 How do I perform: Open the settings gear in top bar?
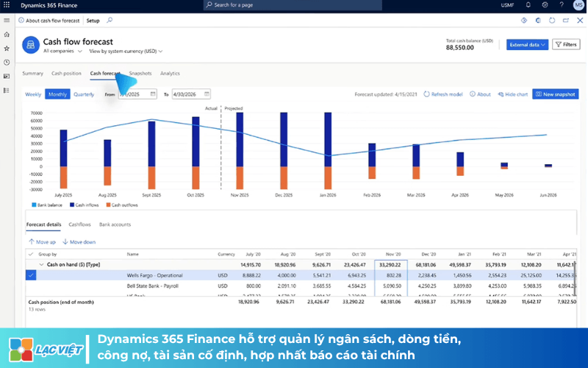(x=545, y=5)
